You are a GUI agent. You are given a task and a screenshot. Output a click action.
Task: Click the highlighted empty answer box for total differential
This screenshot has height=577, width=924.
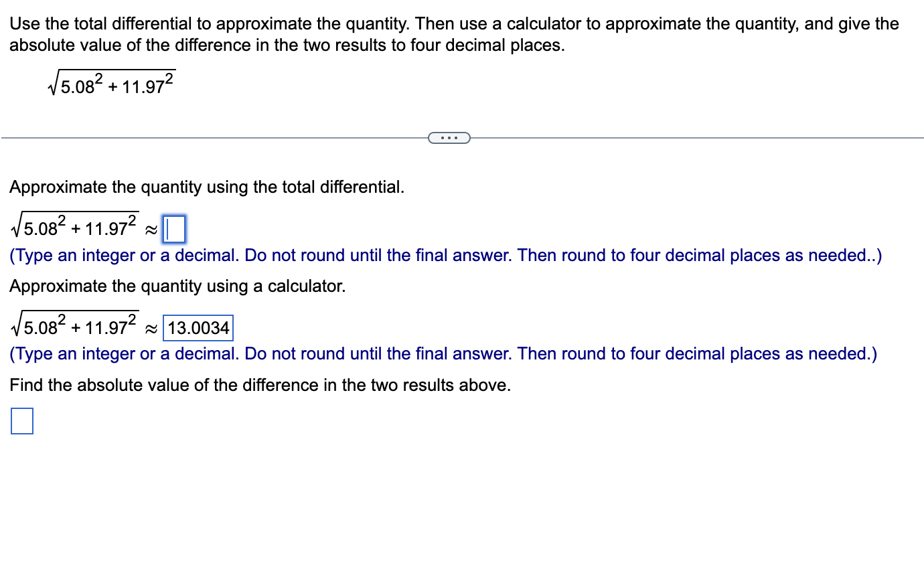pos(175,229)
